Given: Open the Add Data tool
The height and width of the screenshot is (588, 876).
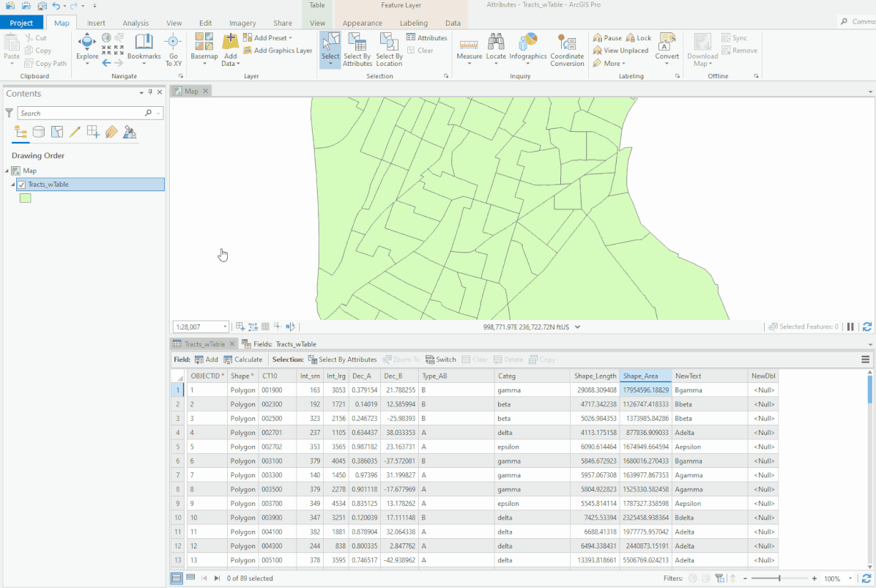Looking at the screenshot, I should point(230,49).
